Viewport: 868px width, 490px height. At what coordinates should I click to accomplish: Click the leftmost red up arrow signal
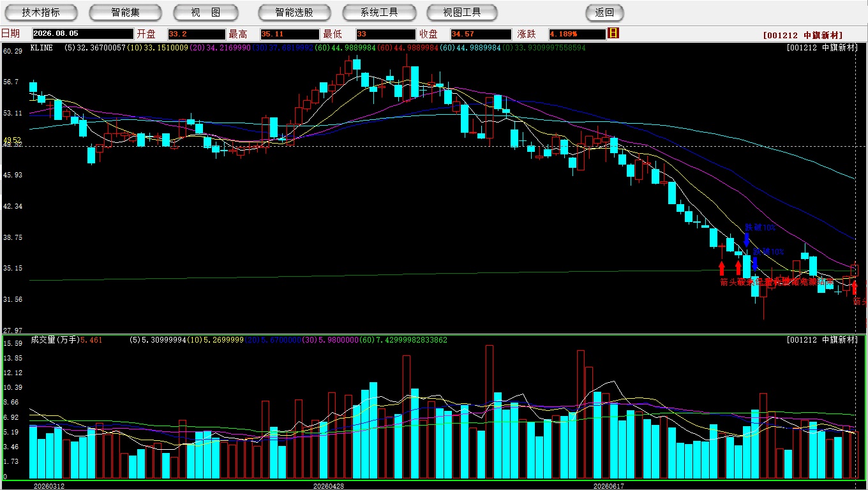coord(722,268)
